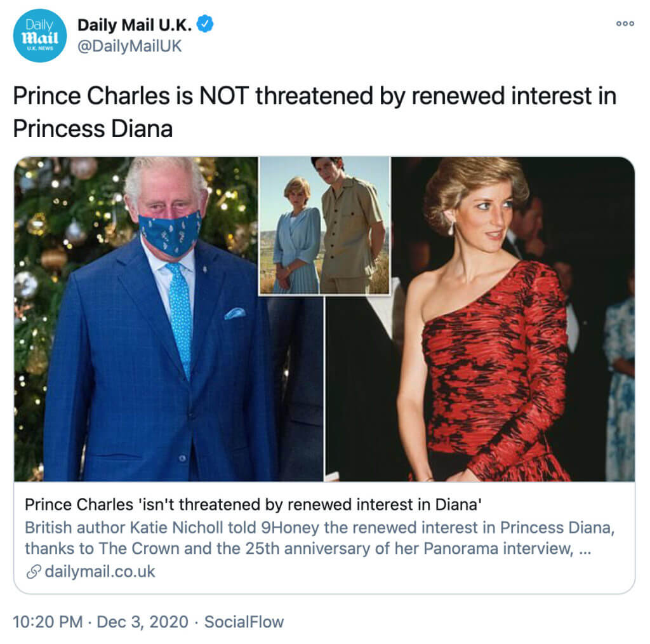The image size is (650, 644).
Task: Click the blue verified badge
Action: (x=205, y=25)
